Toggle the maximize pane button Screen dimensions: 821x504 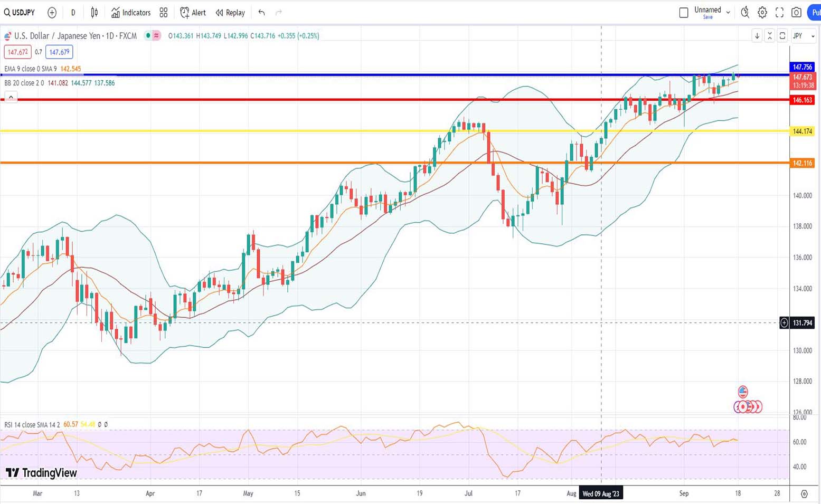coord(782,36)
